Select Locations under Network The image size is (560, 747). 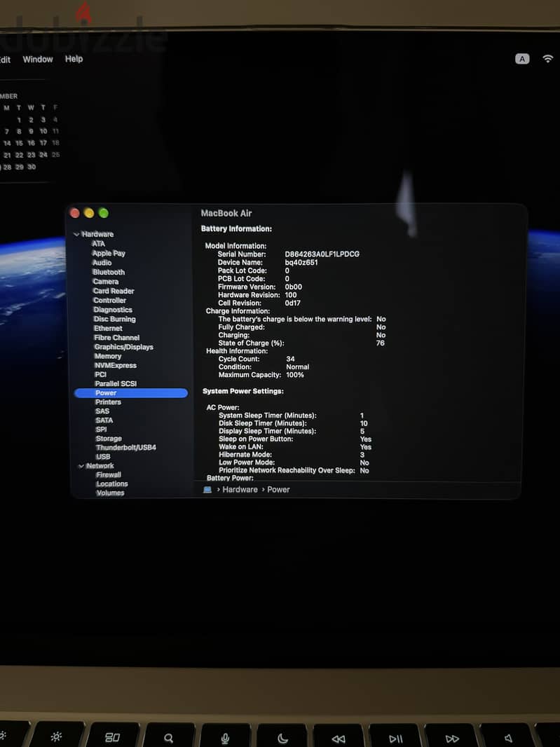pos(112,484)
